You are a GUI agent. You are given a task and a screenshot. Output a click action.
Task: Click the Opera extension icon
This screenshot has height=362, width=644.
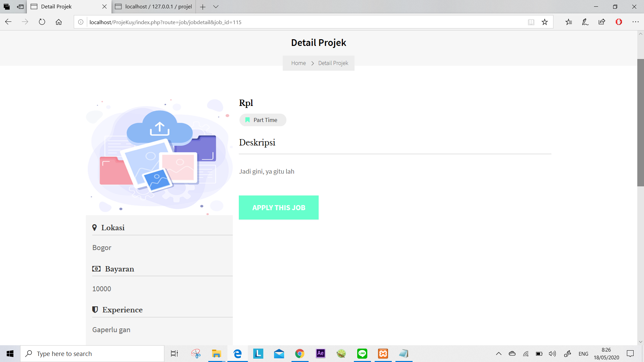[x=619, y=22]
